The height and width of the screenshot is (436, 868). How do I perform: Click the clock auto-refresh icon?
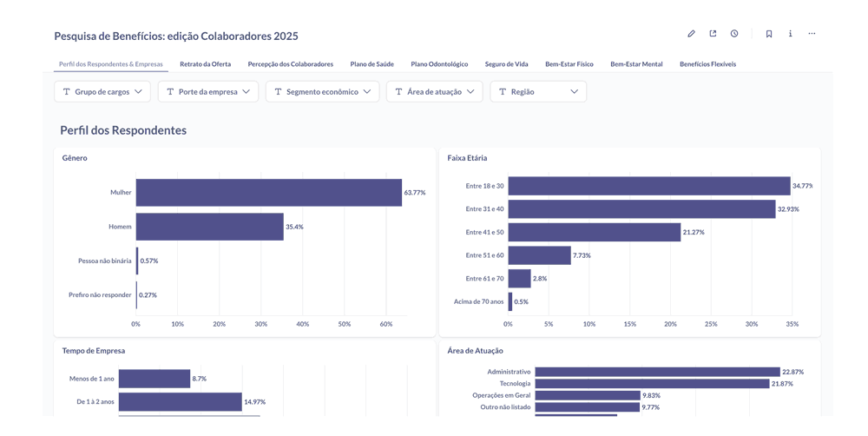tap(734, 34)
